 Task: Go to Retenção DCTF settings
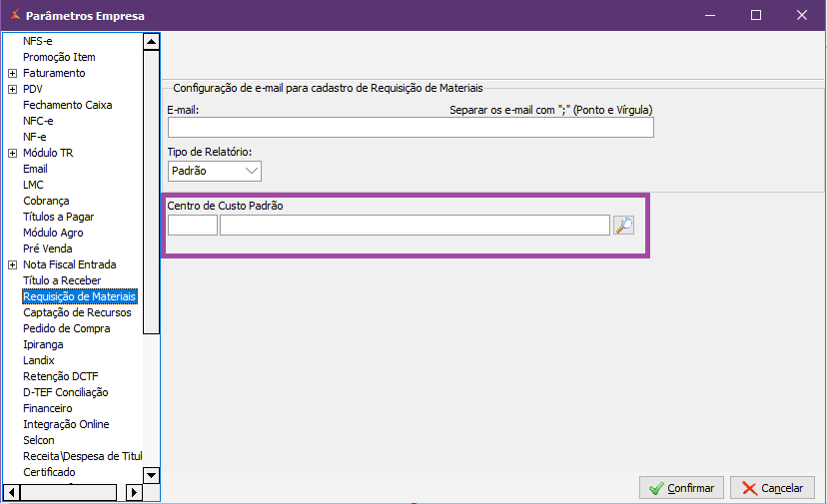click(61, 376)
